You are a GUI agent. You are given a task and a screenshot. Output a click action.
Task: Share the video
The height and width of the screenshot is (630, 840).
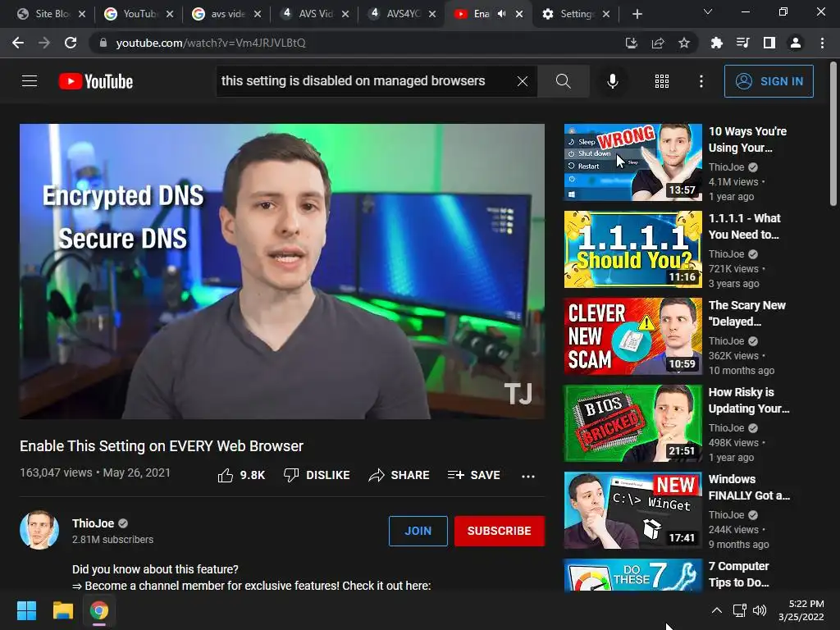[399, 475]
